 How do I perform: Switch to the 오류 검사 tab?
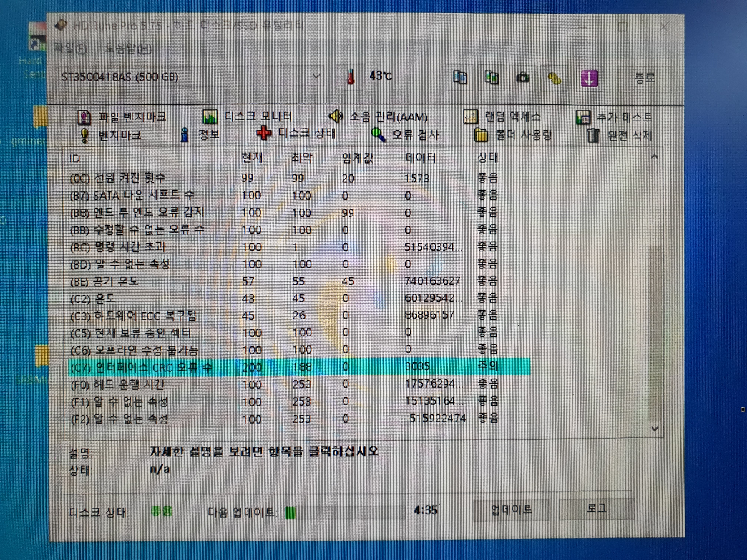[405, 135]
